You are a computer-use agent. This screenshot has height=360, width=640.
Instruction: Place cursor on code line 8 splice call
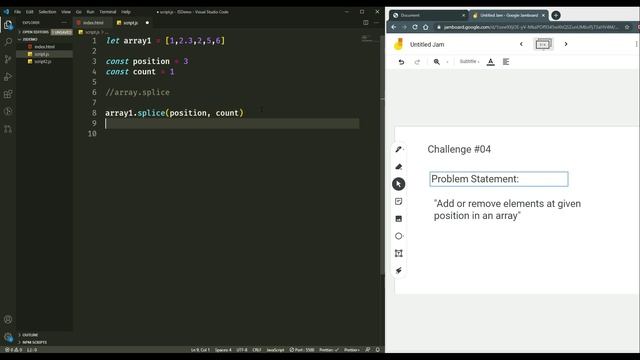(174, 113)
